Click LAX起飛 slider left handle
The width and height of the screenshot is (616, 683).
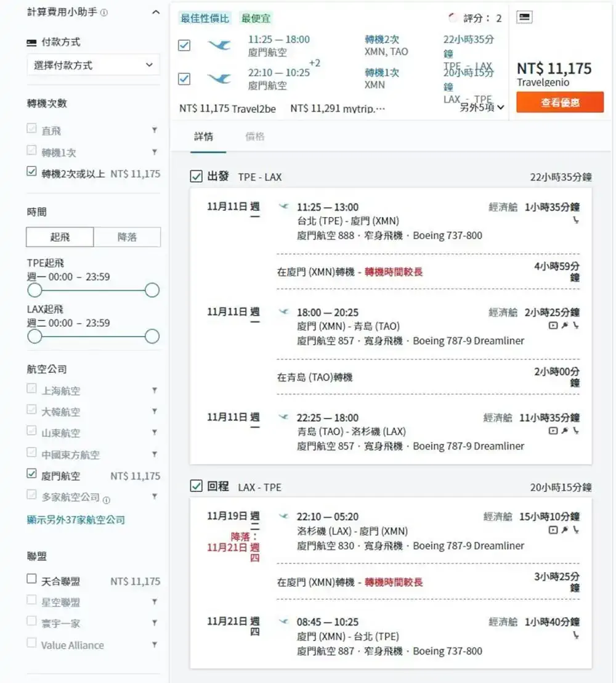click(35, 337)
